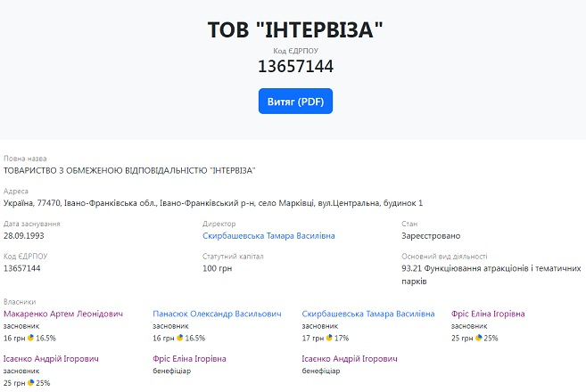Image resolution: width=586 pixels, height=392 pixels.
Task: Click the large 13657144 code in header
Action: (x=295, y=67)
